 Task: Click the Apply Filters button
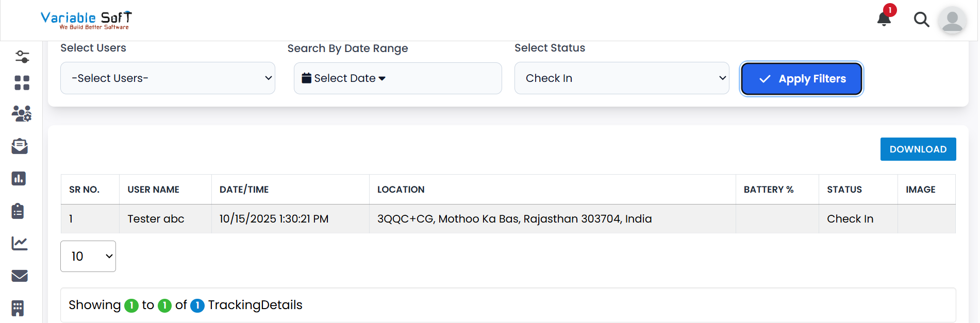[802, 79]
